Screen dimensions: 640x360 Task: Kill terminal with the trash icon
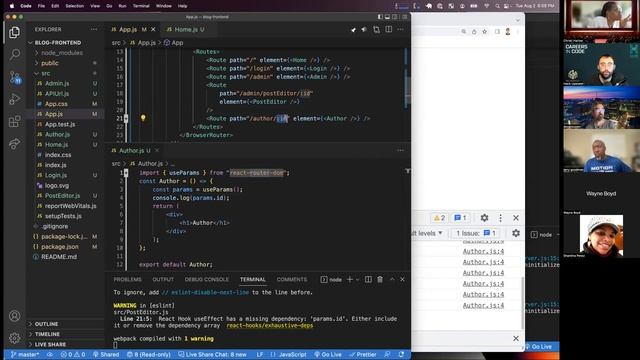[x=380, y=280]
